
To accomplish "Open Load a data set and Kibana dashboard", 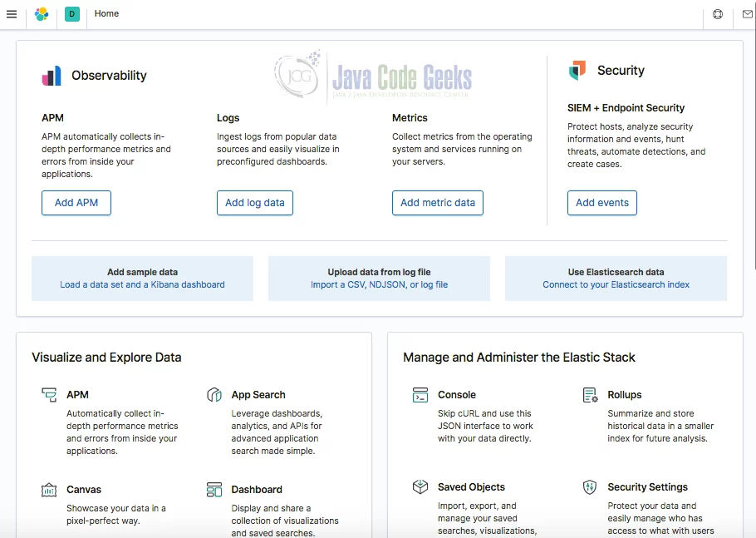I will click(x=142, y=284).
